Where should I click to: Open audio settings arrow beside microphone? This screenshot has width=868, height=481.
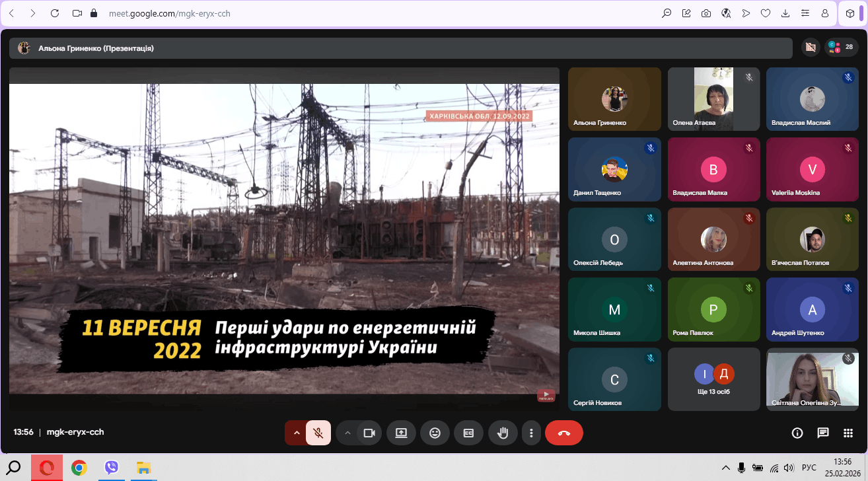[297, 433]
